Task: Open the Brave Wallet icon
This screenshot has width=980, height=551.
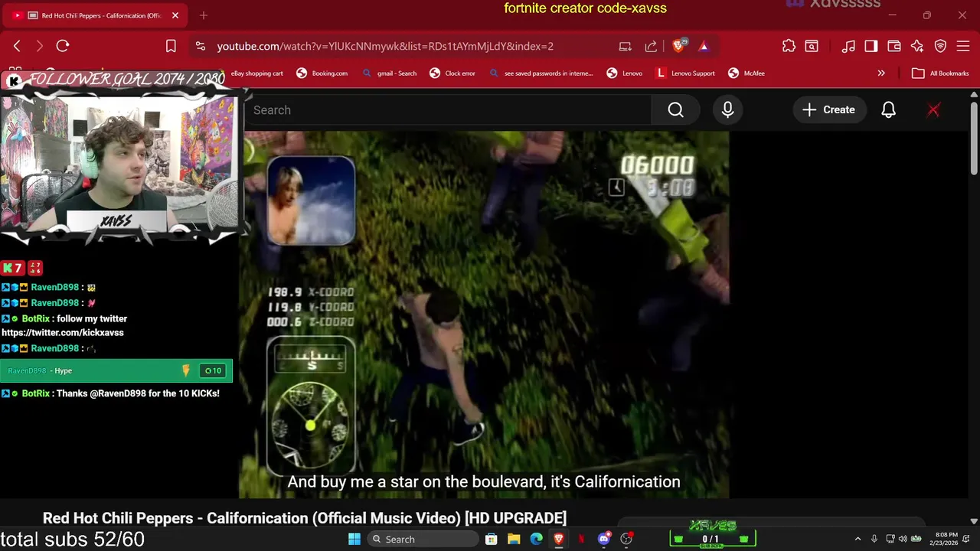Action: pos(894,46)
